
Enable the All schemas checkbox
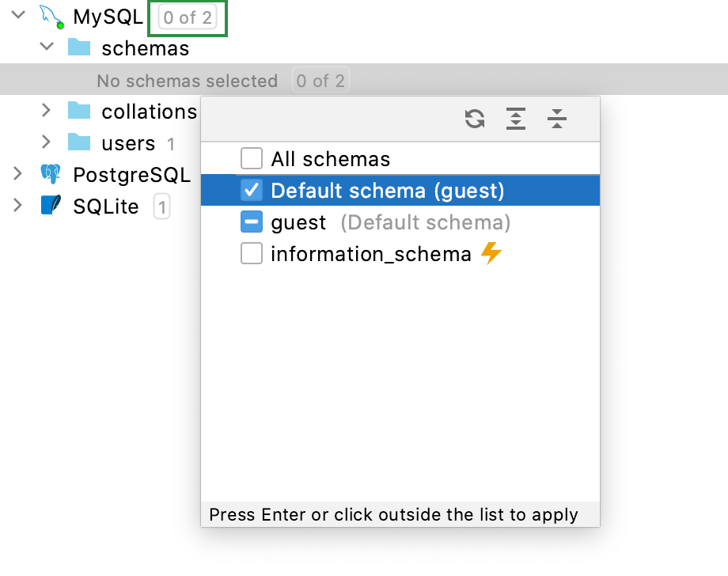[252, 159]
